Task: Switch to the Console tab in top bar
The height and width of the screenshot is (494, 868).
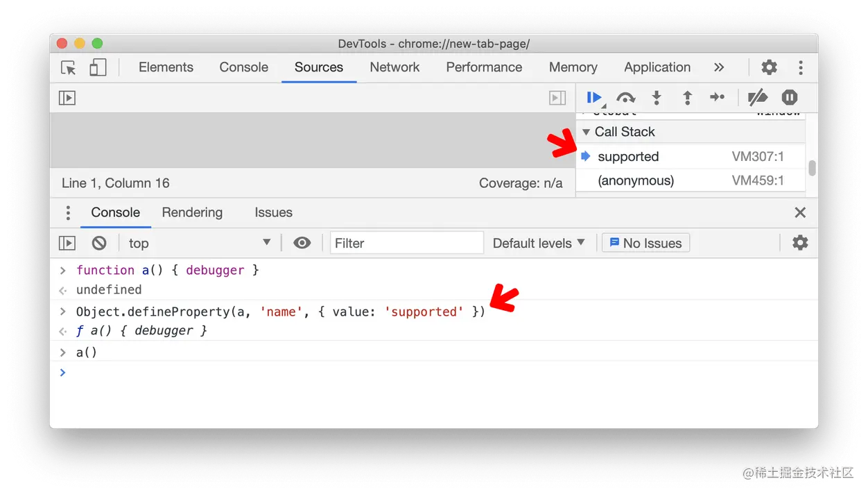Action: tap(243, 67)
